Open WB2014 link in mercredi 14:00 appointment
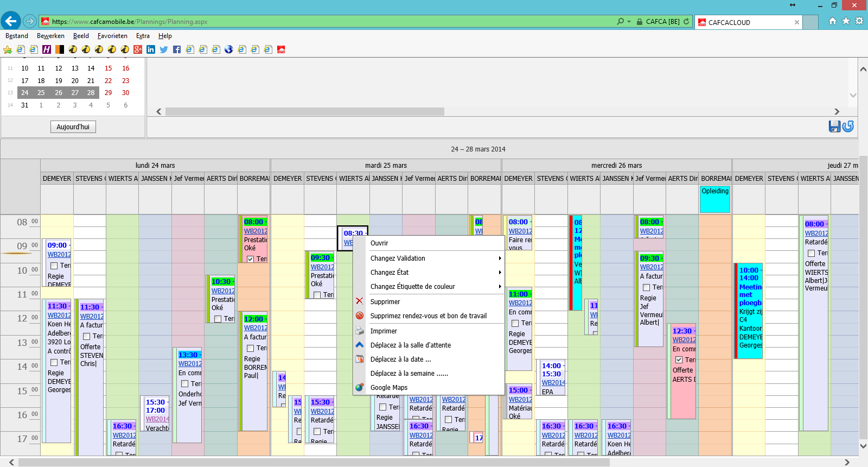Image resolution: width=868 pixels, height=467 pixels. (x=553, y=383)
